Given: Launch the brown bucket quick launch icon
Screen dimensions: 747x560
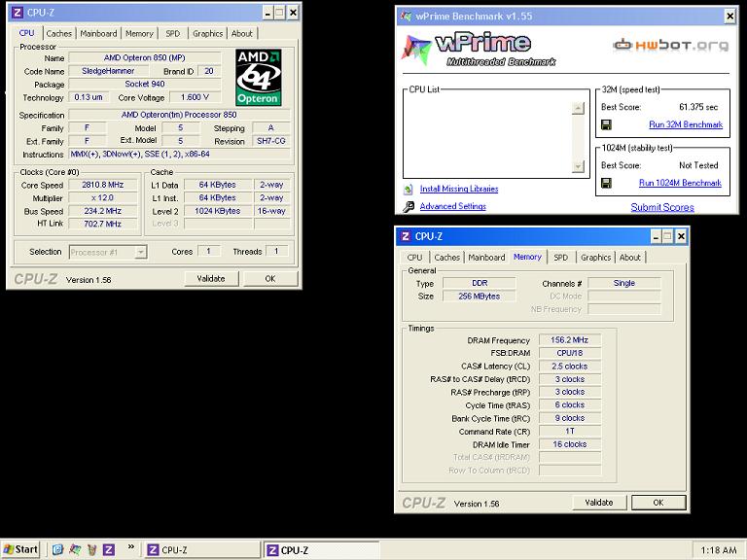Looking at the screenshot, I should [x=92, y=549].
